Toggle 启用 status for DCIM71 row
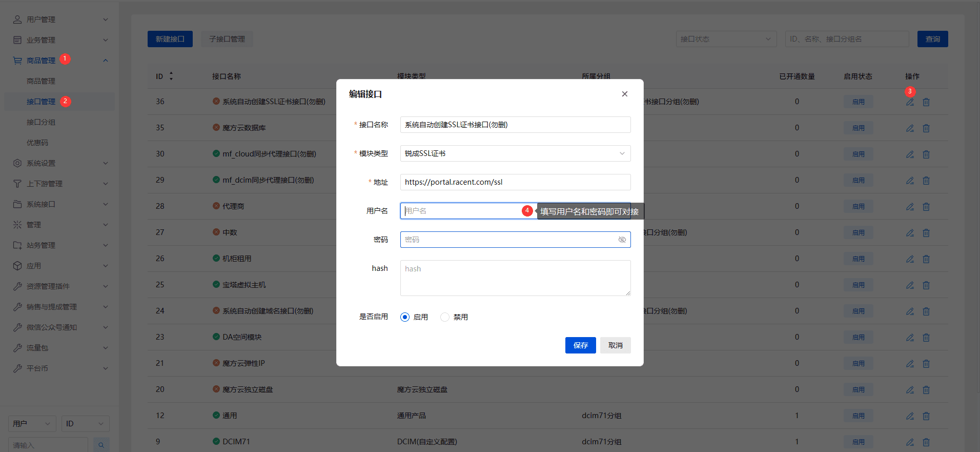Viewport: 980px width, 452px height. pyautogui.click(x=859, y=442)
